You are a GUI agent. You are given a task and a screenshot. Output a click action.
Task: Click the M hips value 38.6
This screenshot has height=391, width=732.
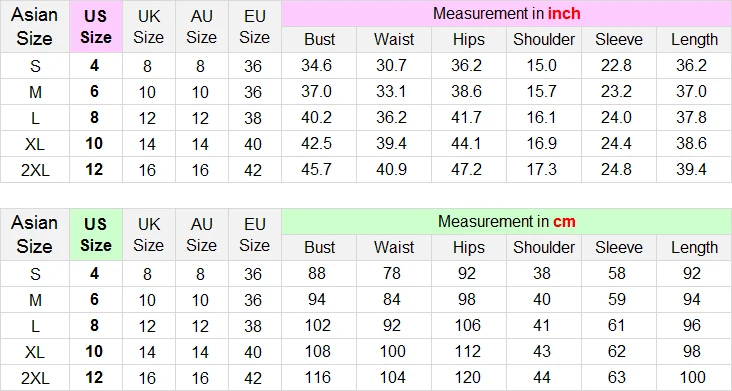[x=466, y=91]
